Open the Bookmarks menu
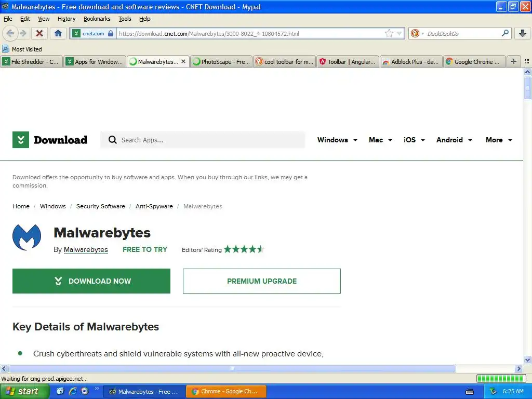This screenshot has height=399, width=532. [x=97, y=19]
